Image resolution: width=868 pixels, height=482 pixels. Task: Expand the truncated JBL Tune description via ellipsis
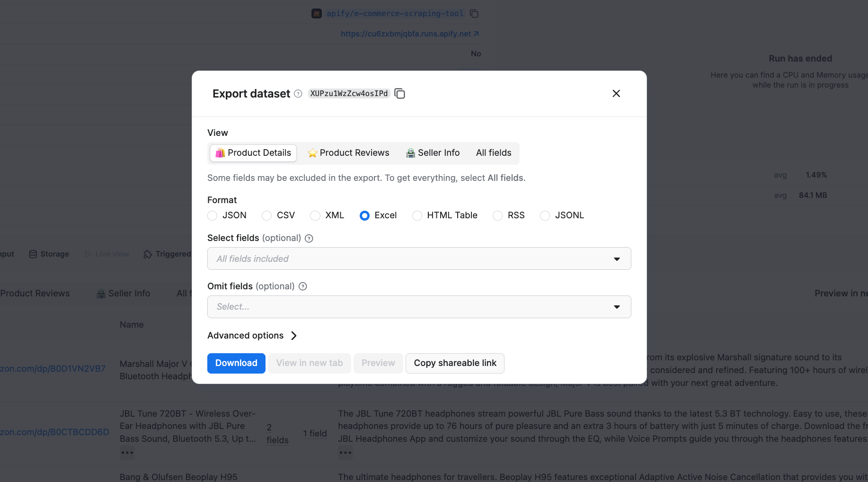(x=345, y=452)
